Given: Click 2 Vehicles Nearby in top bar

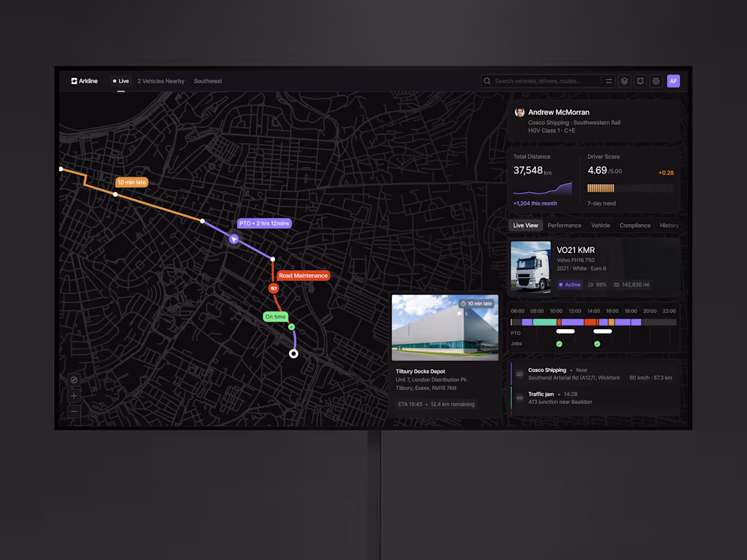Looking at the screenshot, I should 160,81.
